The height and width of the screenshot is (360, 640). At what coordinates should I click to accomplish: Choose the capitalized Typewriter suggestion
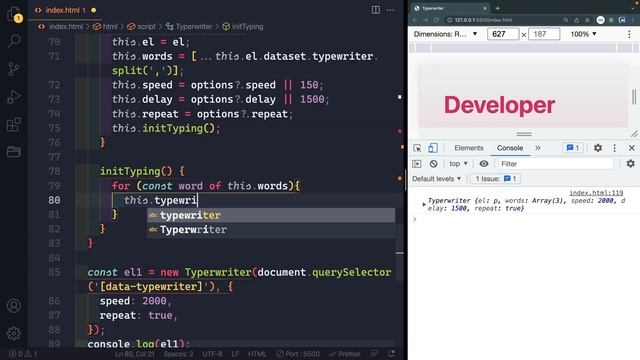(271, 230)
